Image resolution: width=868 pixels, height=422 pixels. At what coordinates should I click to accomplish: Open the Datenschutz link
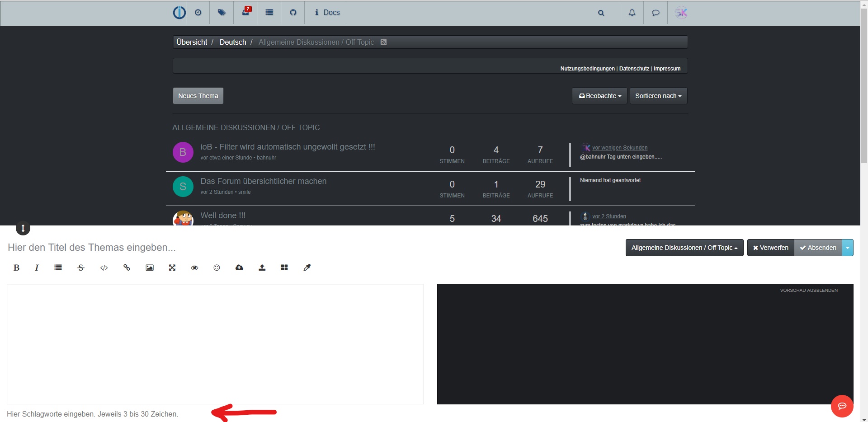tap(634, 69)
